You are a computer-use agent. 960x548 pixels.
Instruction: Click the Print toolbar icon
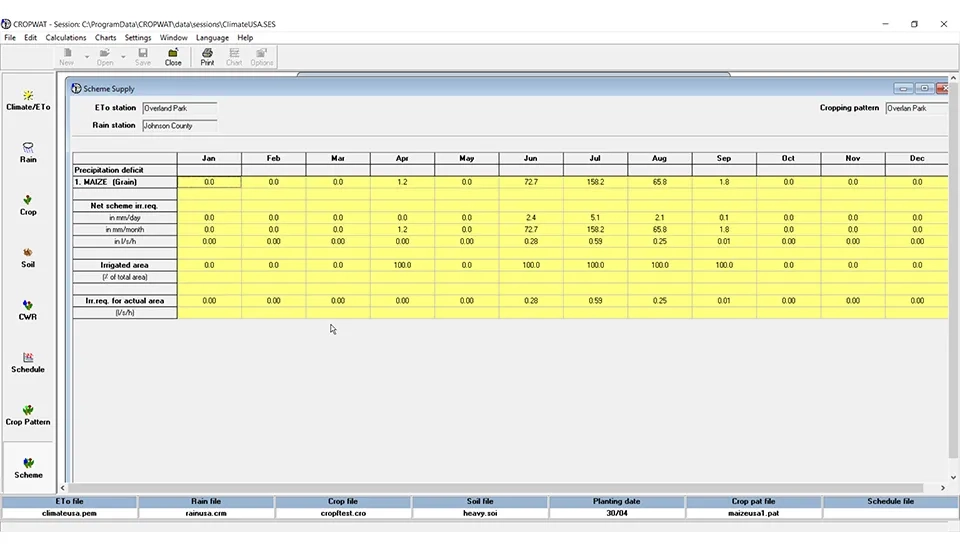point(207,57)
